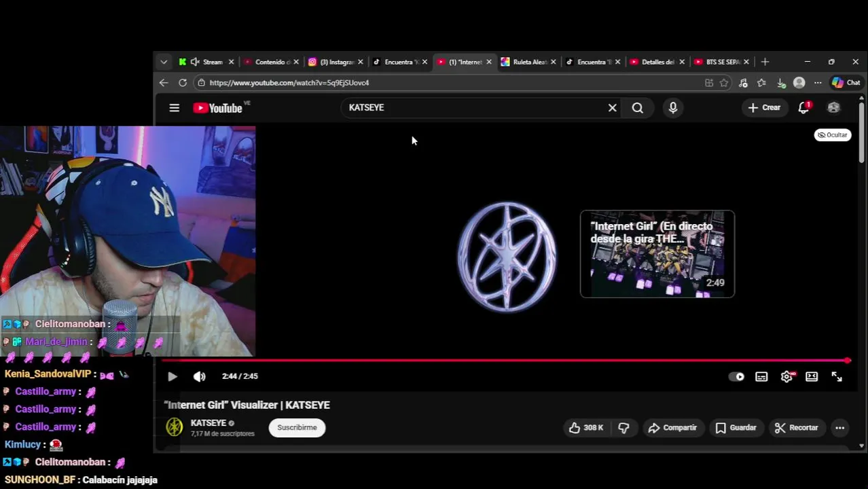Click 7,17 M de suscriptores text
Screen dimensions: 868x489
click(222, 433)
